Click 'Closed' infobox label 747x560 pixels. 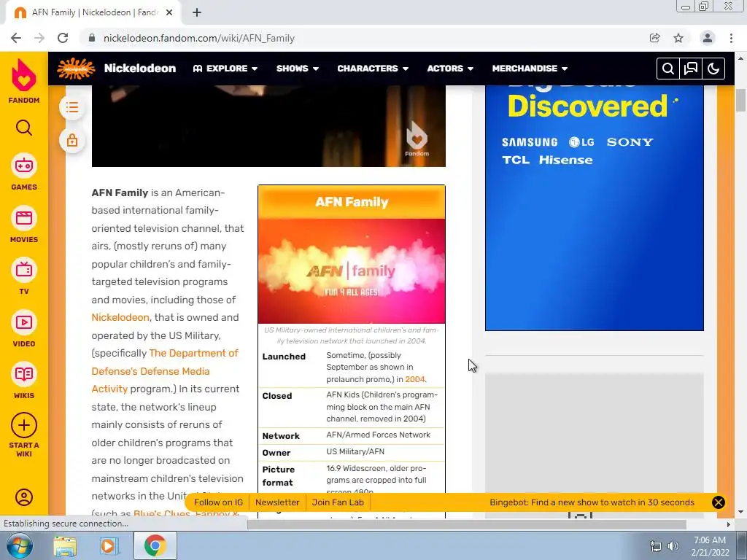point(277,396)
